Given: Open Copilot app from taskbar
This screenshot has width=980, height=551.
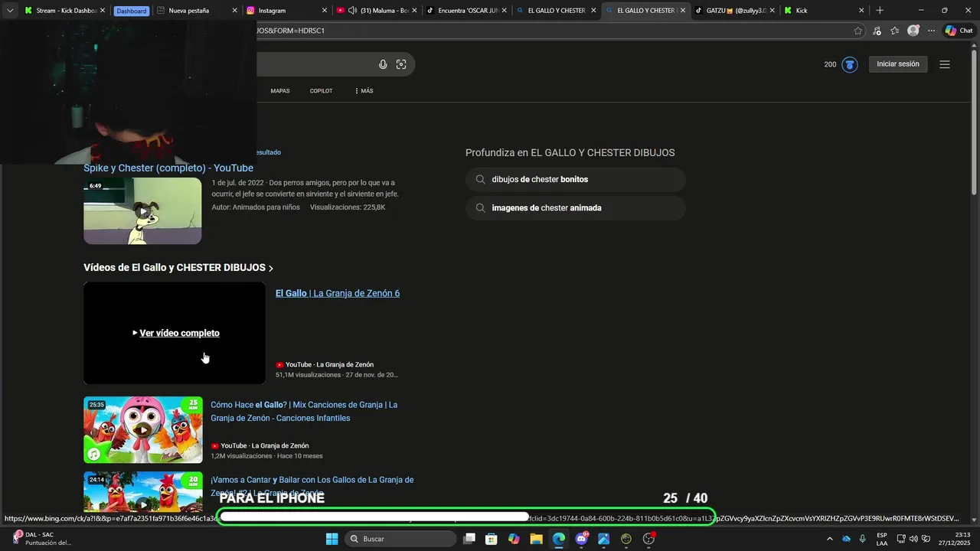Looking at the screenshot, I should click(x=514, y=539).
